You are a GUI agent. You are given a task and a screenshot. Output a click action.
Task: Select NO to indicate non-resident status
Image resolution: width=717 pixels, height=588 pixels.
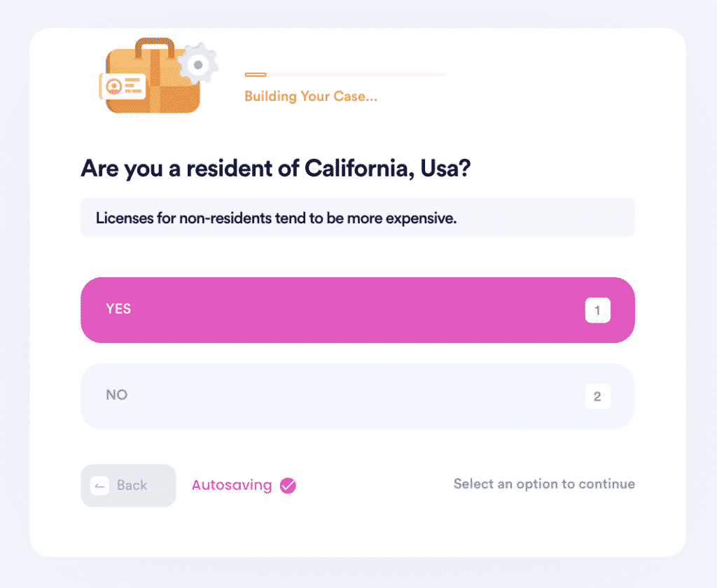[358, 395]
